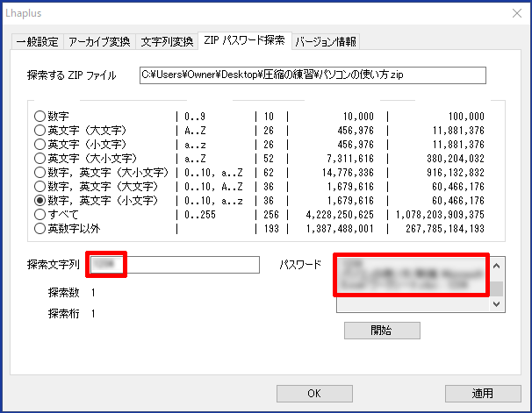The height and width of the screenshot is (413, 532).
Task: Select the ZIP パスワード探索 tab
Action: coord(244,40)
